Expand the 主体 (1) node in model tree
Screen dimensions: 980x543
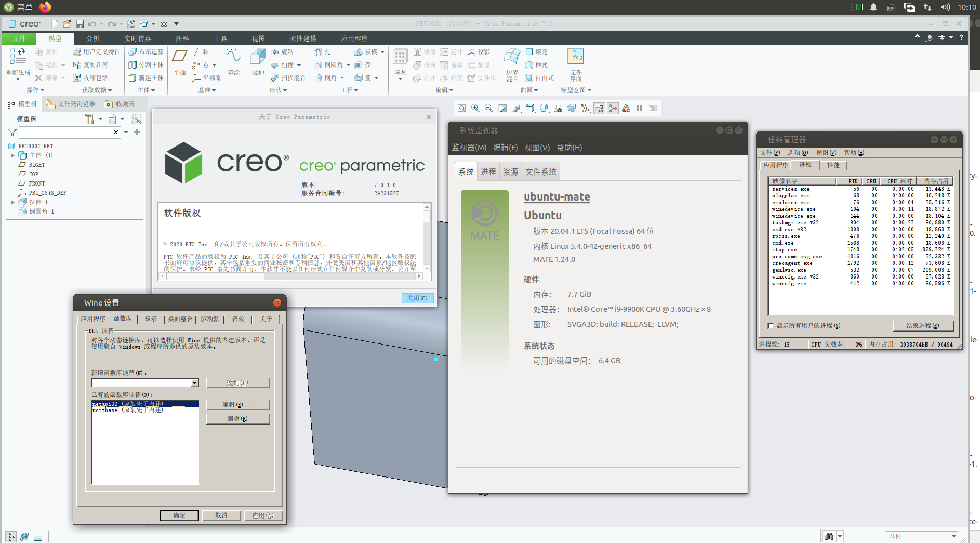point(12,155)
